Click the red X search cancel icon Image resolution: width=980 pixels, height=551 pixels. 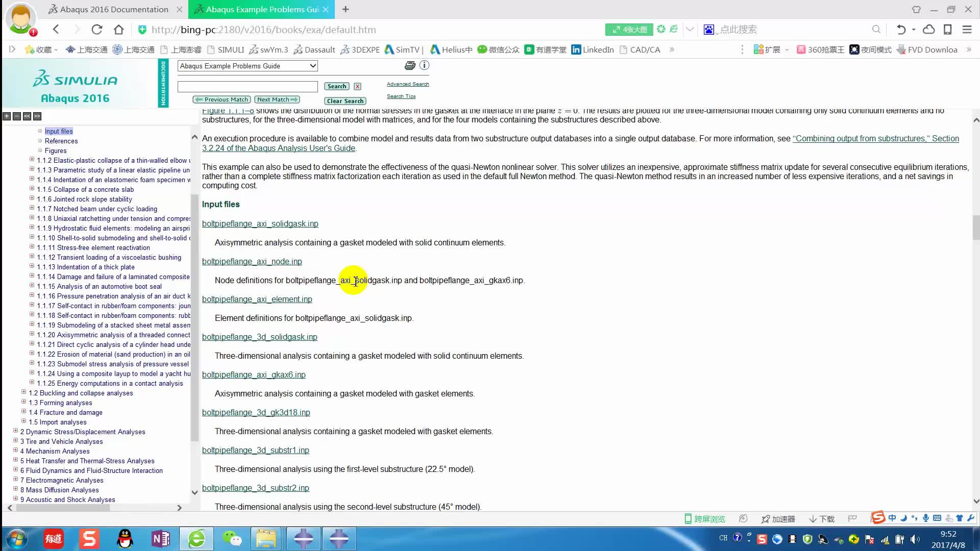357,86
